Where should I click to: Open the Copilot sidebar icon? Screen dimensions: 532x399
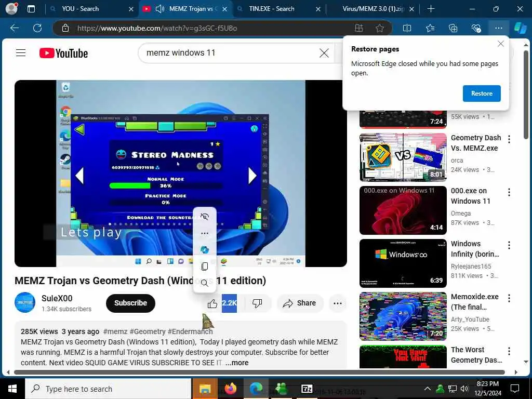(x=520, y=28)
